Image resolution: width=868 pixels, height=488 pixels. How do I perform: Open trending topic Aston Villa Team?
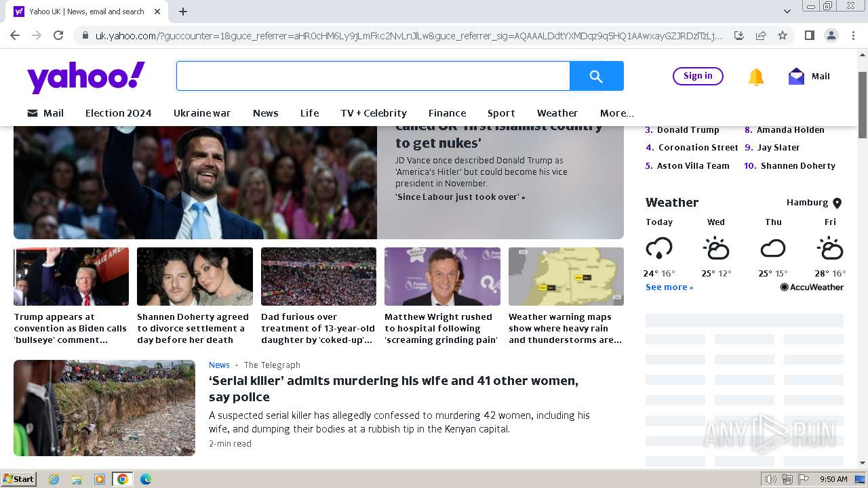(x=693, y=166)
